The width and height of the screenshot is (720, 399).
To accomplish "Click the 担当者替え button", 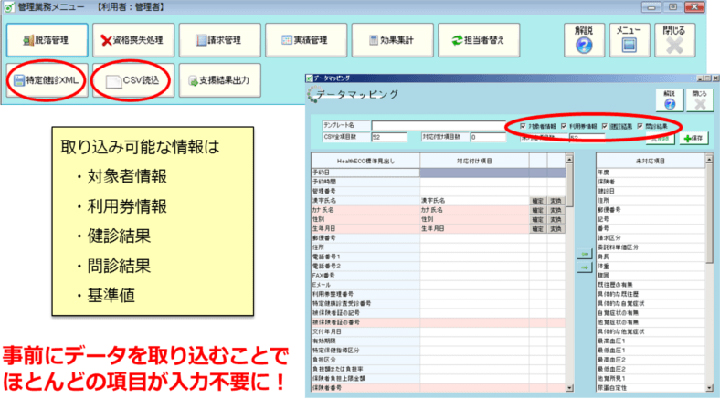I will pyautogui.click(x=479, y=40).
